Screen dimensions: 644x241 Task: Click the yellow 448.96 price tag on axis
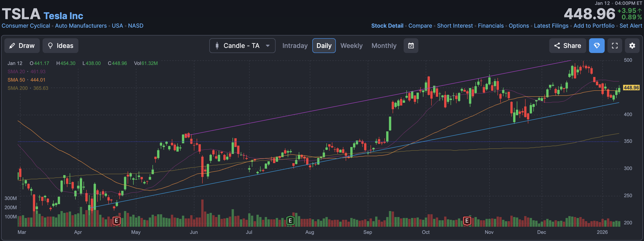click(631, 88)
